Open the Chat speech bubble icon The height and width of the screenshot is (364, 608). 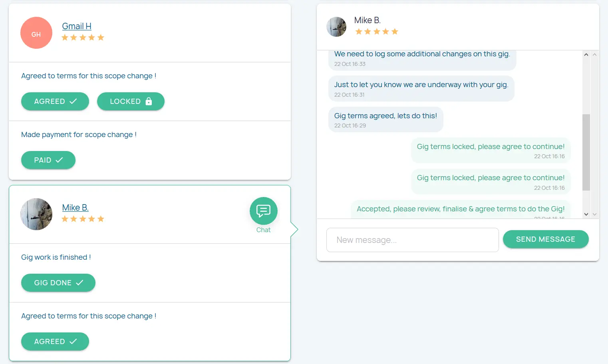click(x=263, y=211)
